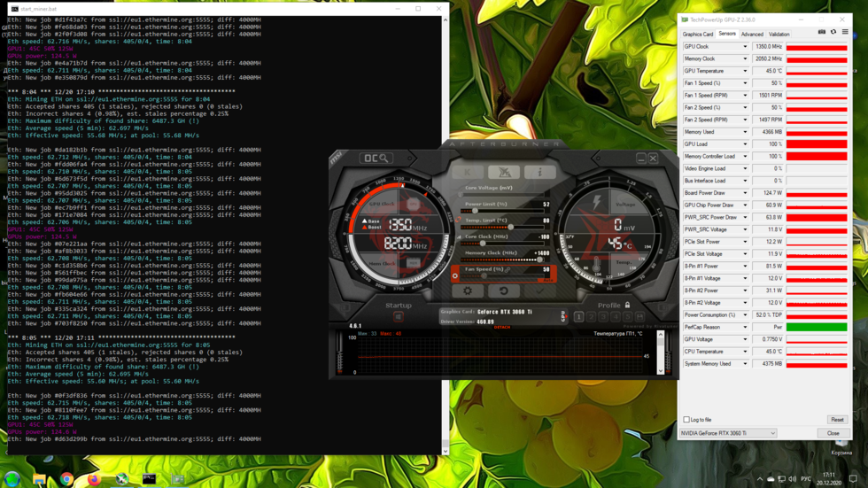Image resolution: width=868 pixels, height=488 pixels.
Task: Expand the GPU Temperature sensor dropdown
Action: 745,71
